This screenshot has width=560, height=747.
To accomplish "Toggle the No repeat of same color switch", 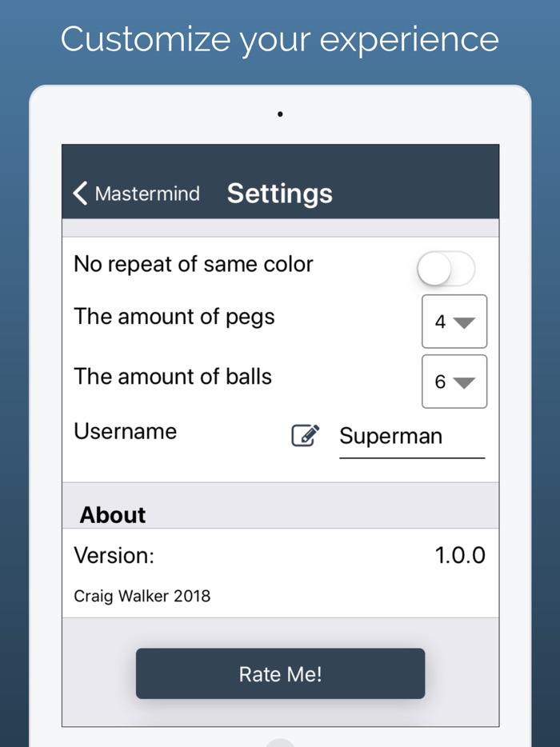I will pos(446,270).
